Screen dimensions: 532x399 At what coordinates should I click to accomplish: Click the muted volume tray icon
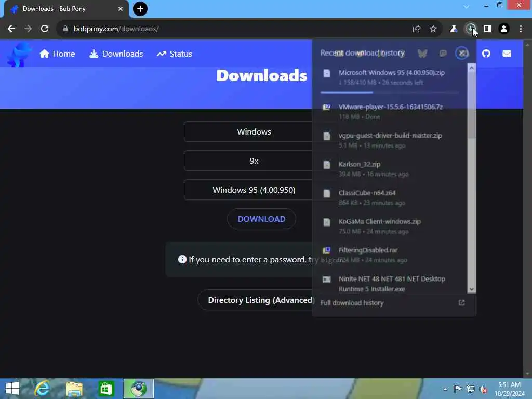483,389
